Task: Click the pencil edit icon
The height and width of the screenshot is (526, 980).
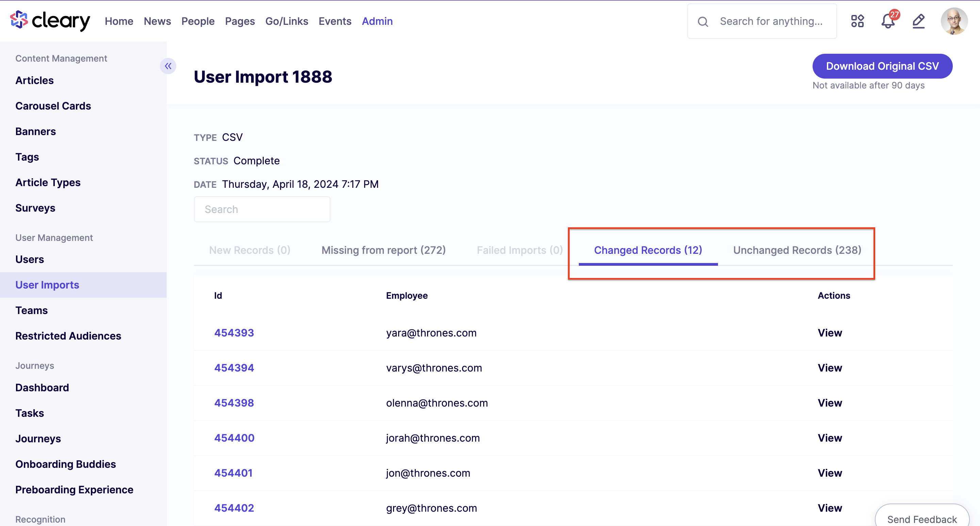Action: (x=919, y=21)
